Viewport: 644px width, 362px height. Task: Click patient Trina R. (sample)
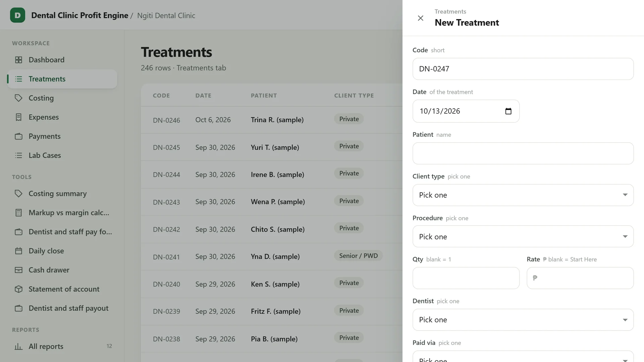click(277, 120)
